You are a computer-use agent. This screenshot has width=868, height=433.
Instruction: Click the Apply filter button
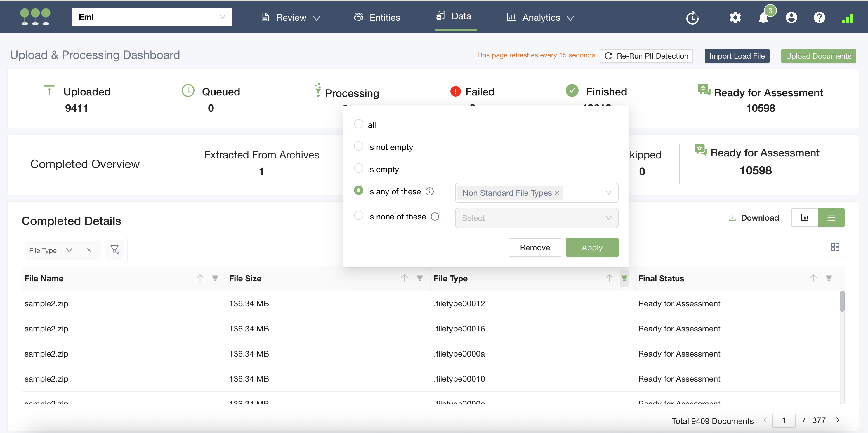point(592,247)
